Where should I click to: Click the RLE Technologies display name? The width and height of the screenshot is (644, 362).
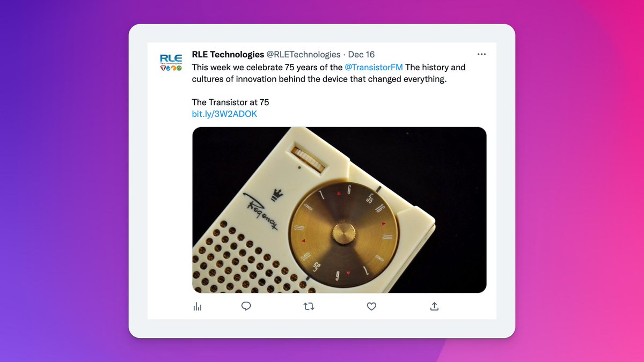point(228,54)
